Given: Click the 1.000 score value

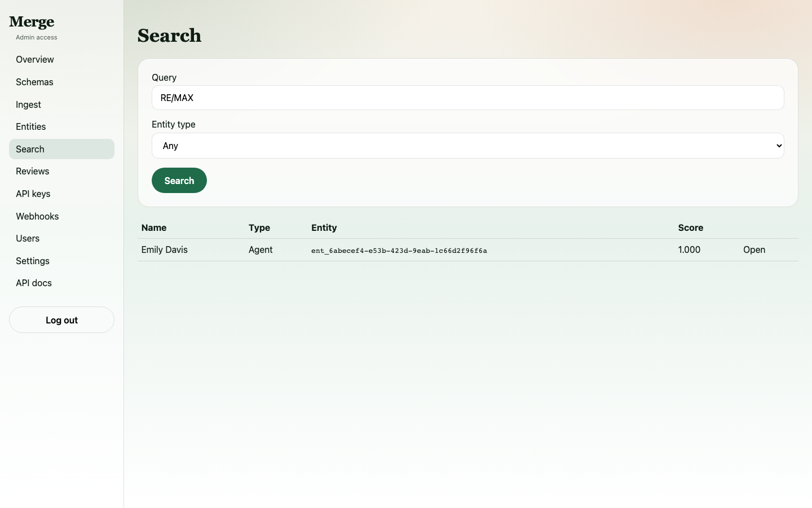Looking at the screenshot, I should (x=689, y=249).
